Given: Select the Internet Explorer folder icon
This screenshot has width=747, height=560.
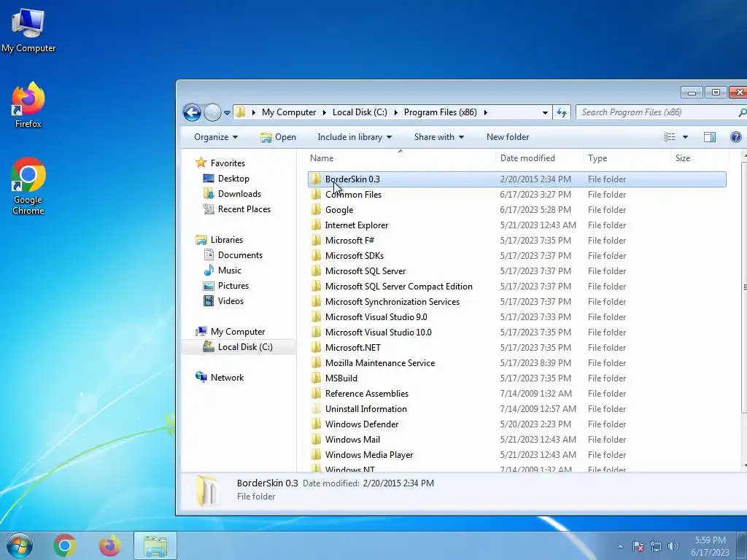Looking at the screenshot, I should 316,225.
